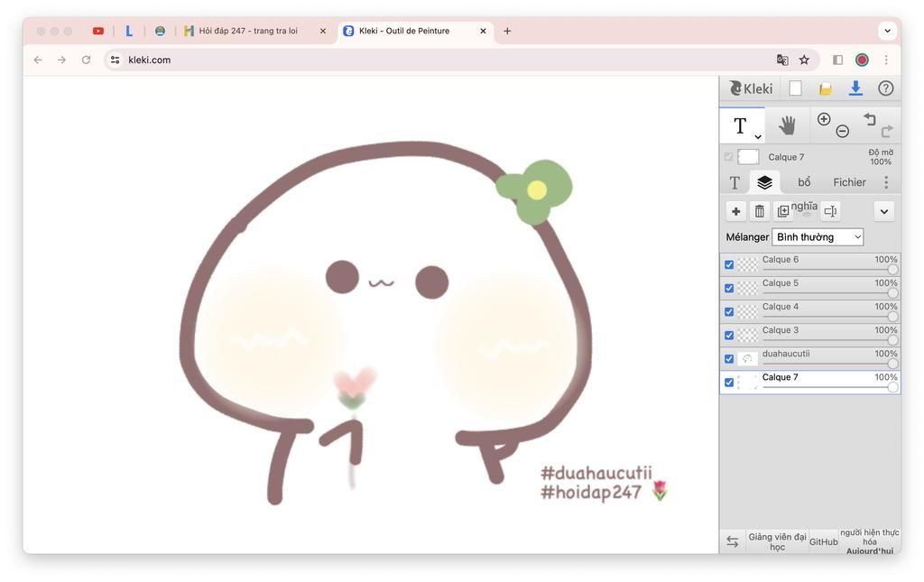Uncheck the duahaucutii layer visibility
924x582 pixels.
coord(729,359)
